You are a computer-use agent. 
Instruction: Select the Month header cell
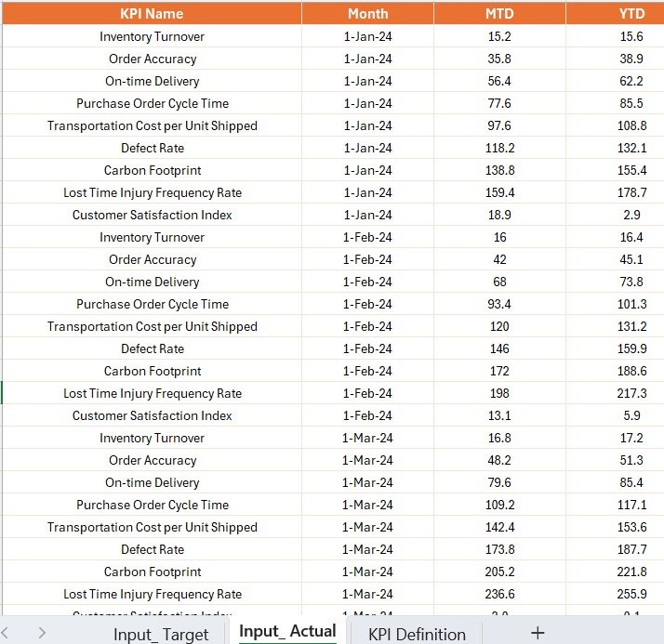point(367,14)
